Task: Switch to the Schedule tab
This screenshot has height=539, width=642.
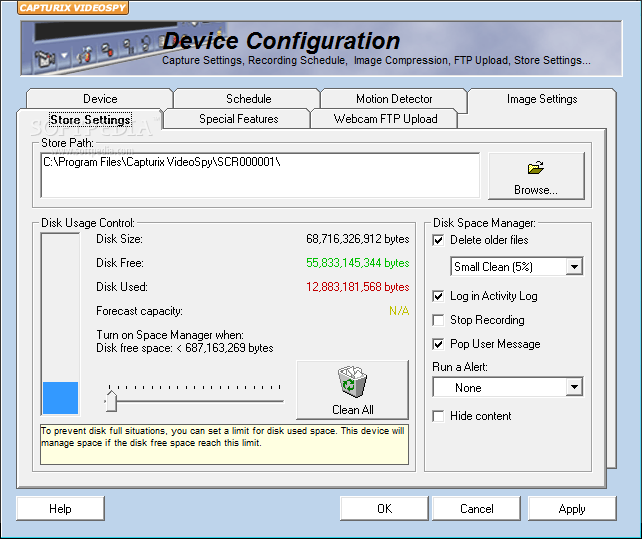Action: [249, 99]
